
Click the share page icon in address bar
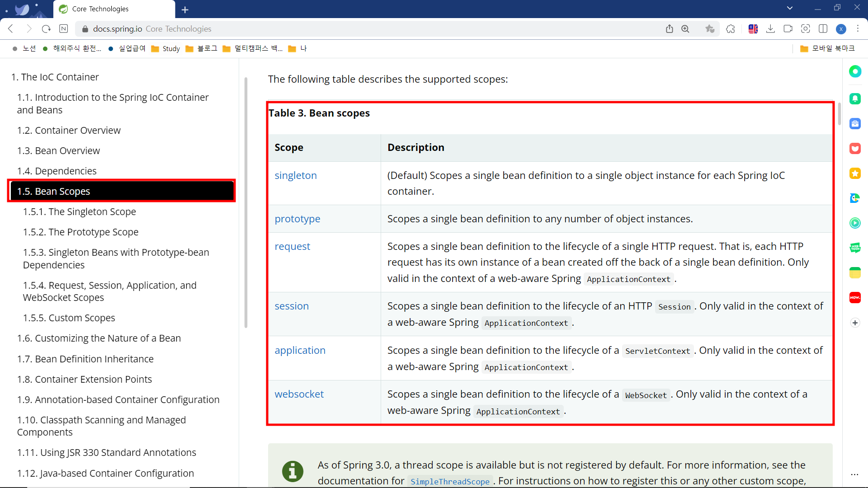click(x=670, y=29)
